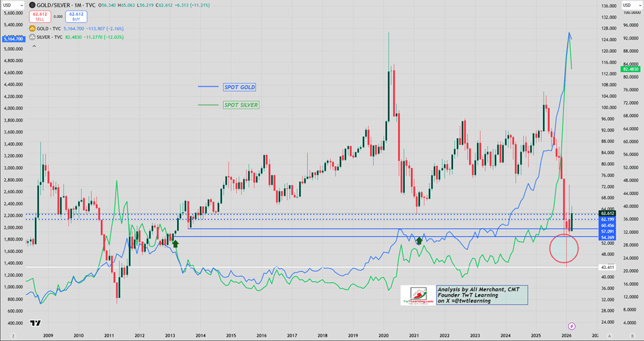
Task: Select the 62.199 horizontal line label
Action: click(x=608, y=219)
